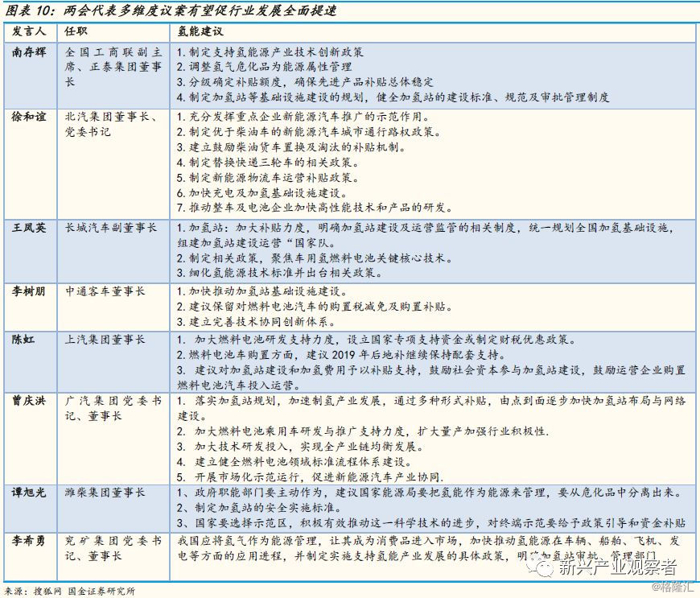Click the line '1. 加氢站: 加大补贴力度'
Screen dimensions: 700x598
coord(426,235)
